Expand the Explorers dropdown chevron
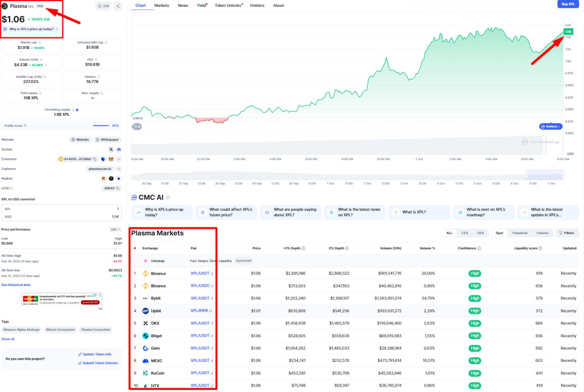This screenshot has width=584, height=392. [119, 169]
